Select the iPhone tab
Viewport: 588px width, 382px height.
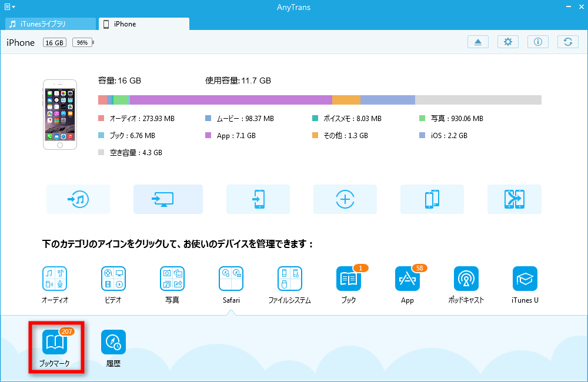pos(144,24)
